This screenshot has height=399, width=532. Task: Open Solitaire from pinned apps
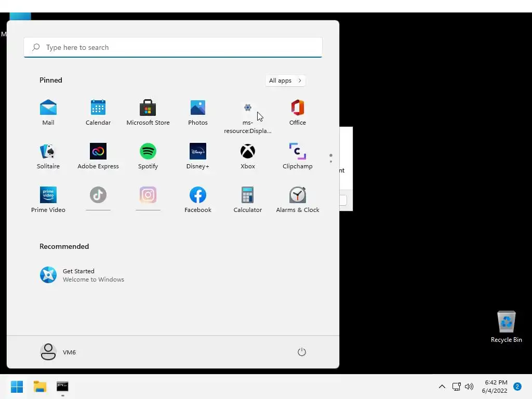[48, 156]
